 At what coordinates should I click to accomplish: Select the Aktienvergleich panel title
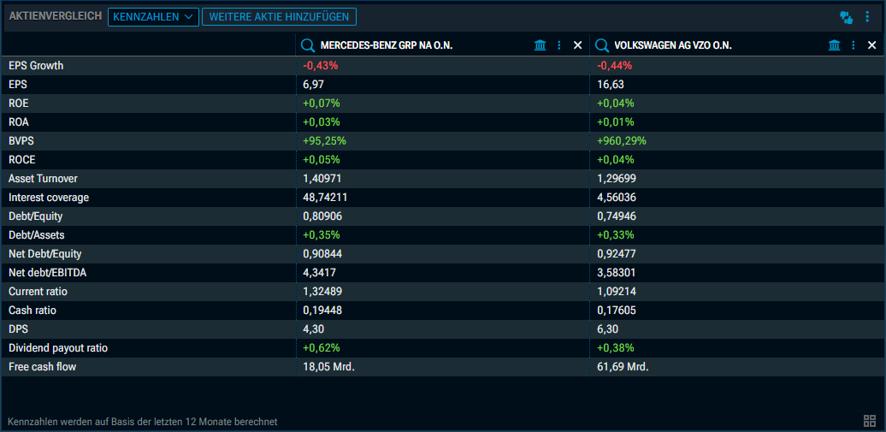pos(55,17)
